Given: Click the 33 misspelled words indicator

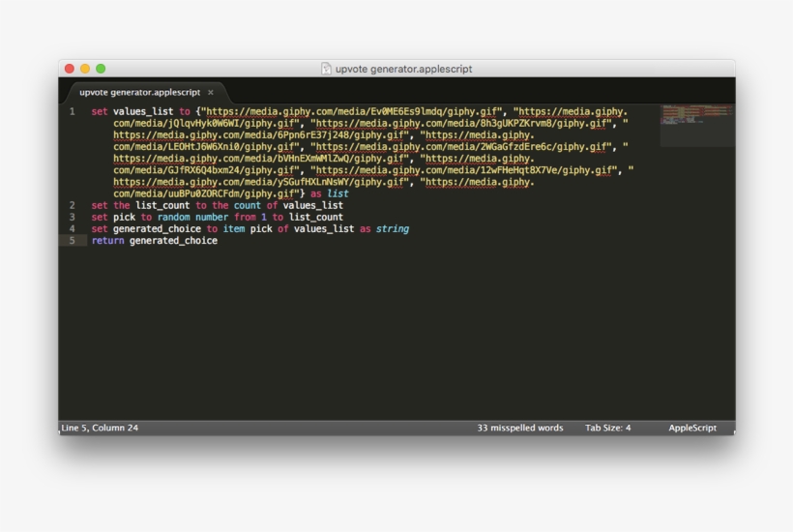Looking at the screenshot, I should pyautogui.click(x=519, y=428).
